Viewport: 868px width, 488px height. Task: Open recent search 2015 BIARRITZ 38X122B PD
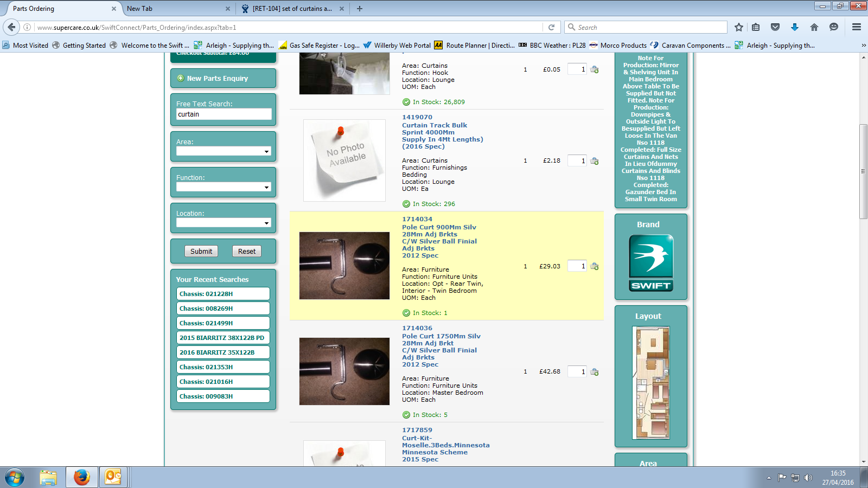pyautogui.click(x=223, y=338)
